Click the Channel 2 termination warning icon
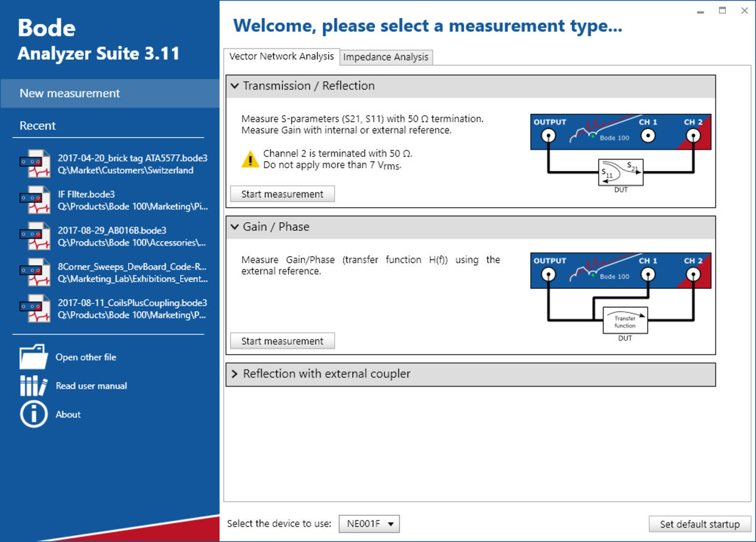756x542 pixels. tap(251, 159)
